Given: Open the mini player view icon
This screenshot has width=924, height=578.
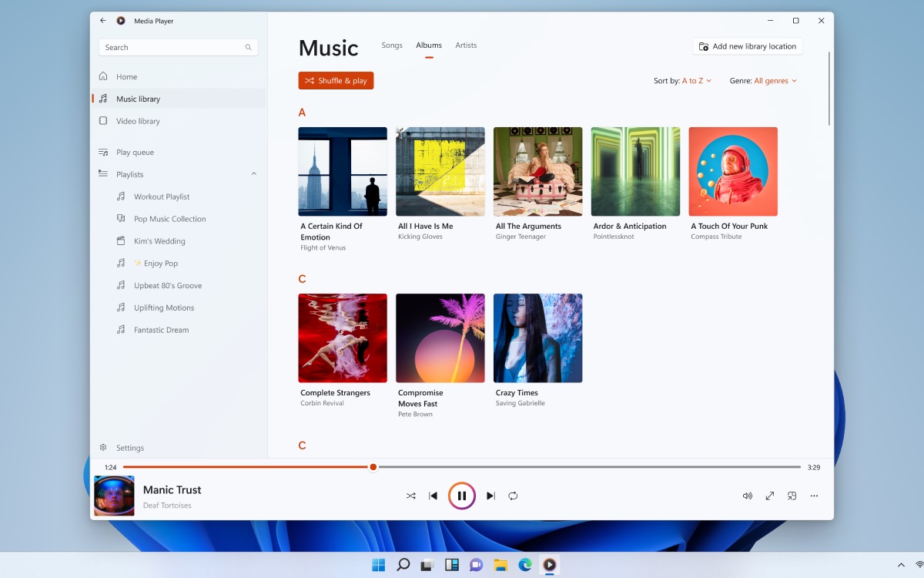Looking at the screenshot, I should [792, 496].
